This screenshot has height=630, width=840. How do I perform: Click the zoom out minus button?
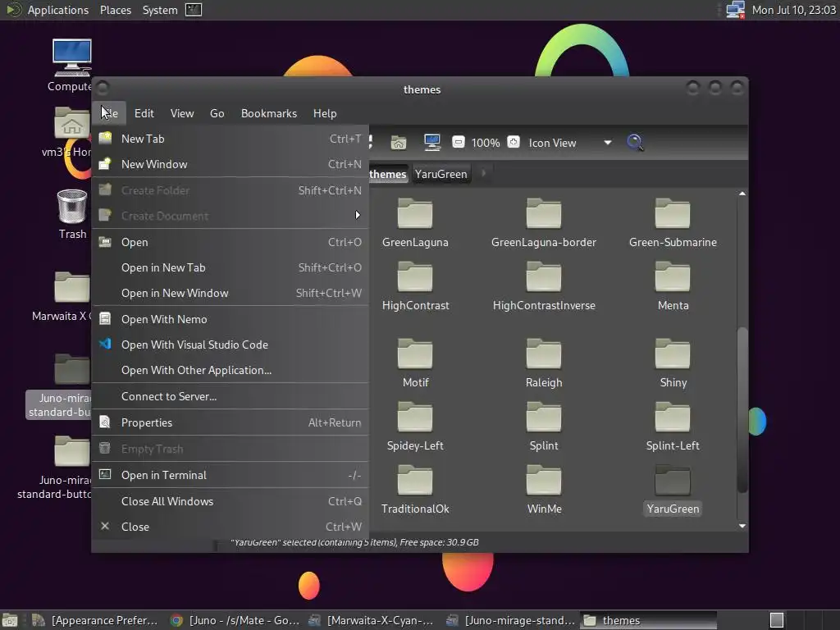[x=459, y=143]
